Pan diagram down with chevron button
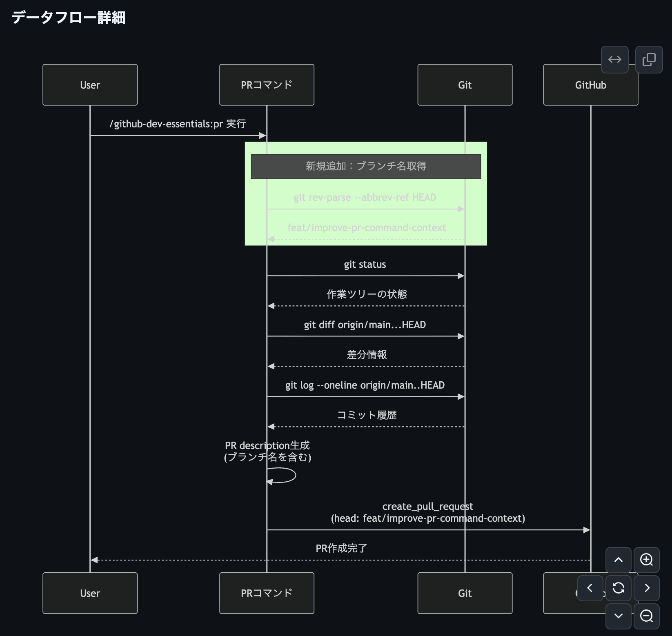 click(619, 616)
